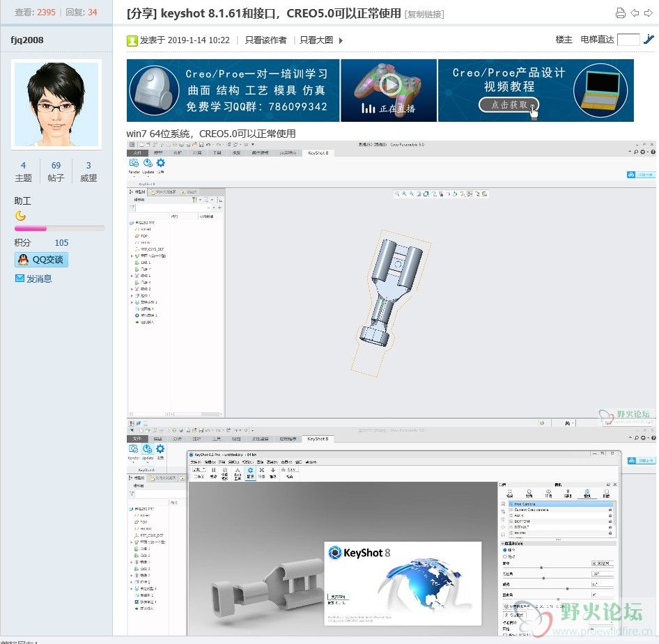The height and width of the screenshot is (644, 659).
Task: Select the first radio button in KeyShot camera panel
Action: (x=505, y=550)
